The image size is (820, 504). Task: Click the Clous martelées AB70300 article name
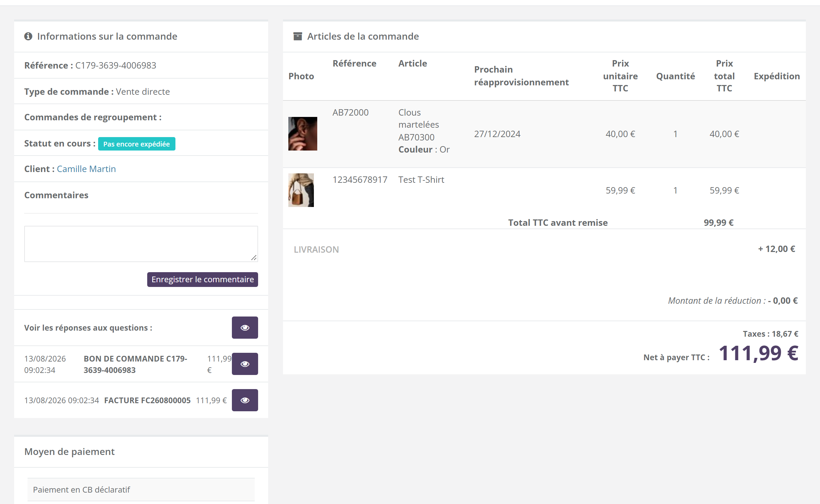pyautogui.click(x=419, y=125)
